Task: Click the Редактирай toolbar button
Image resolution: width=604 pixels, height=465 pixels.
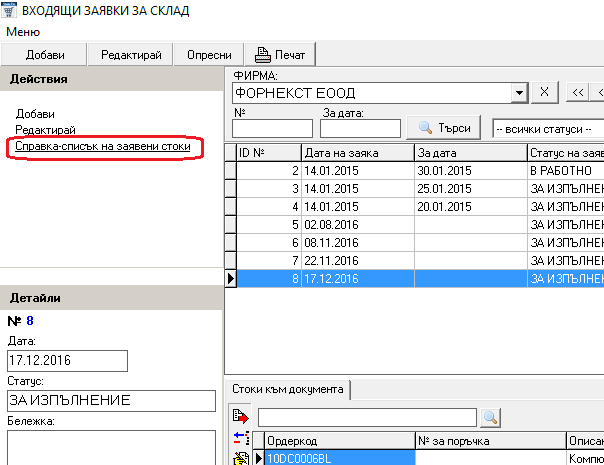Action: click(x=131, y=55)
